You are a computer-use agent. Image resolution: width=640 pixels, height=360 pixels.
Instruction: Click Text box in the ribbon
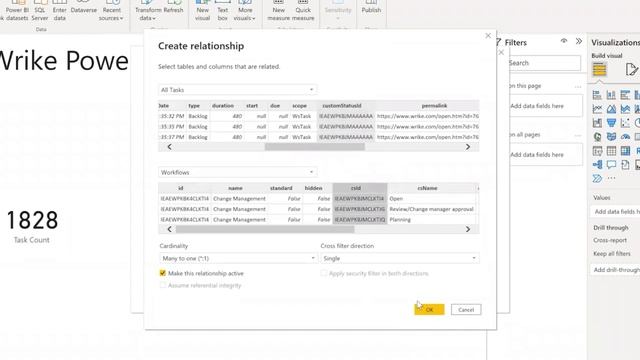tap(222, 13)
